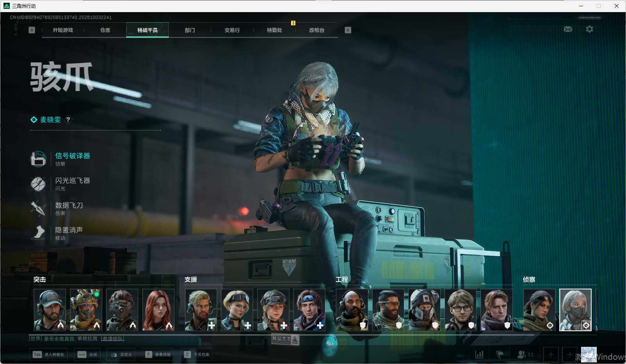Viewport: 626px width, 364px height.
Task: Select the 支援 operator with blue goggles on forehead
Action: click(309, 310)
